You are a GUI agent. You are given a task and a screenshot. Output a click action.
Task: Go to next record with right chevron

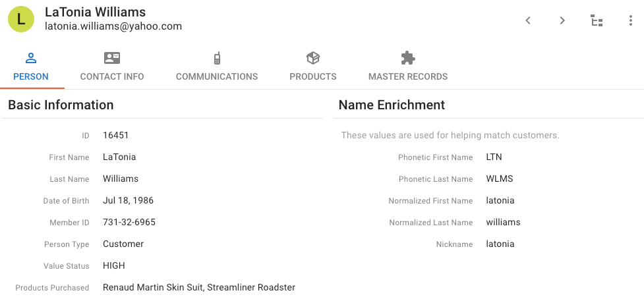[562, 20]
